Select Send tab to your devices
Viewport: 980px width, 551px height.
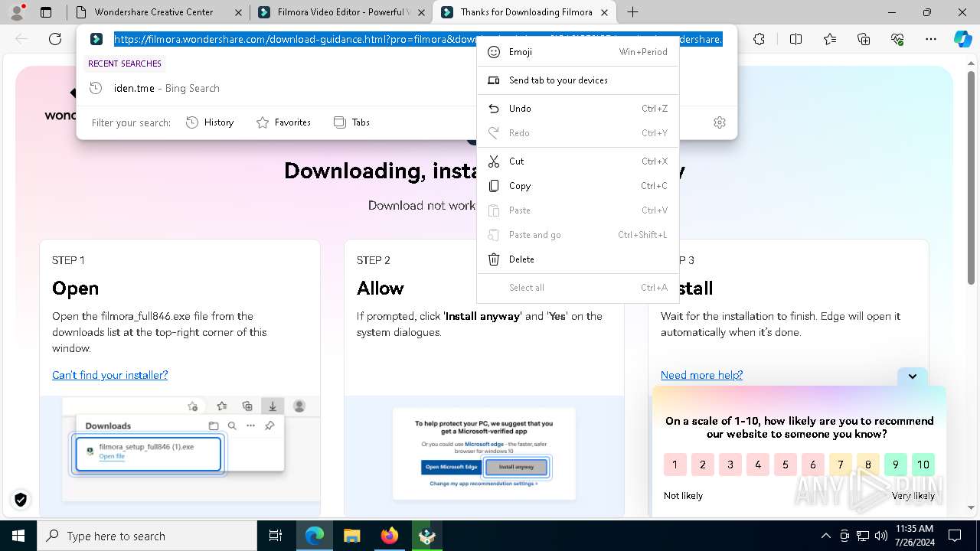[x=577, y=80]
